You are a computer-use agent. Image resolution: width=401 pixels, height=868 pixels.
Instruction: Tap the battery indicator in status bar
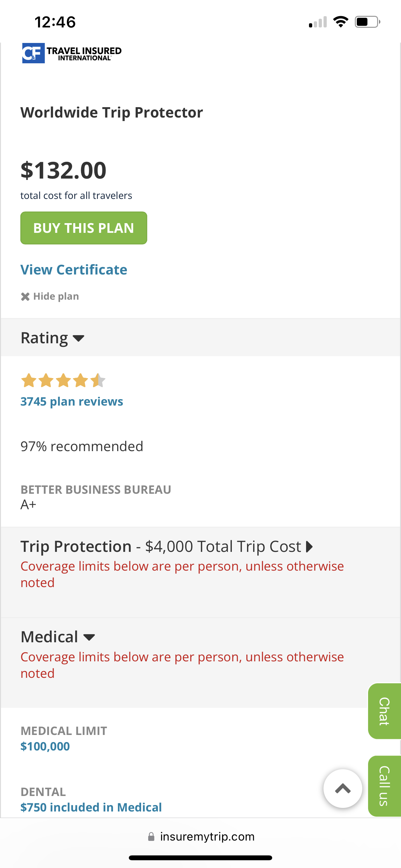click(367, 22)
